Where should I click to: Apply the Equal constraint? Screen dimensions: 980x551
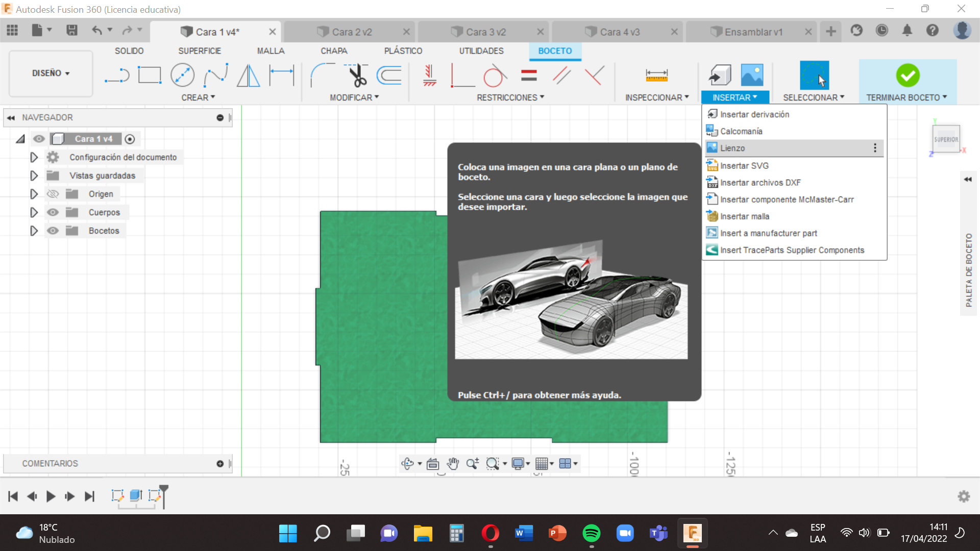tap(529, 76)
